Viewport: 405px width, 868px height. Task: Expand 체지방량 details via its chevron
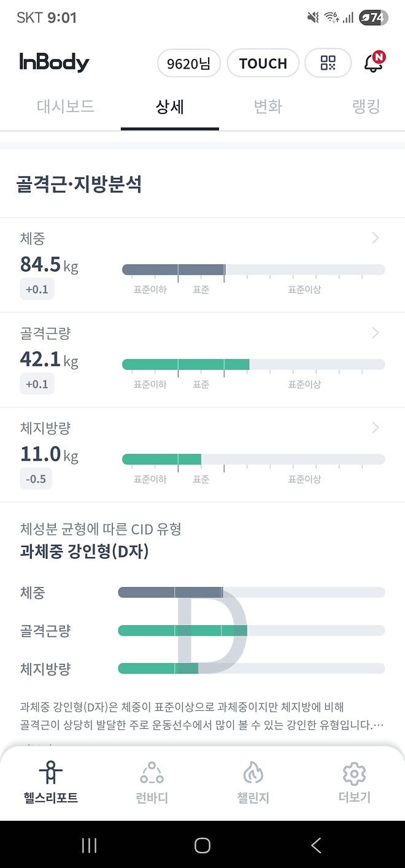[x=376, y=428]
